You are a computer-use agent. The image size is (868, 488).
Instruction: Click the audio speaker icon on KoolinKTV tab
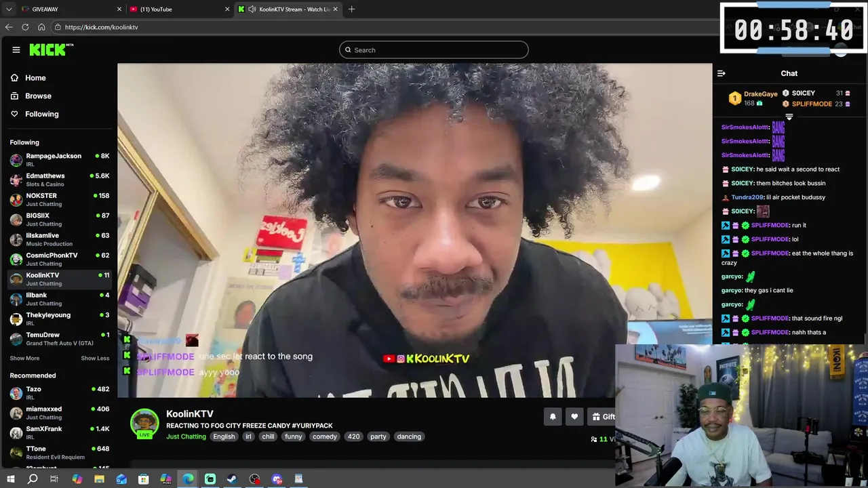(x=252, y=9)
